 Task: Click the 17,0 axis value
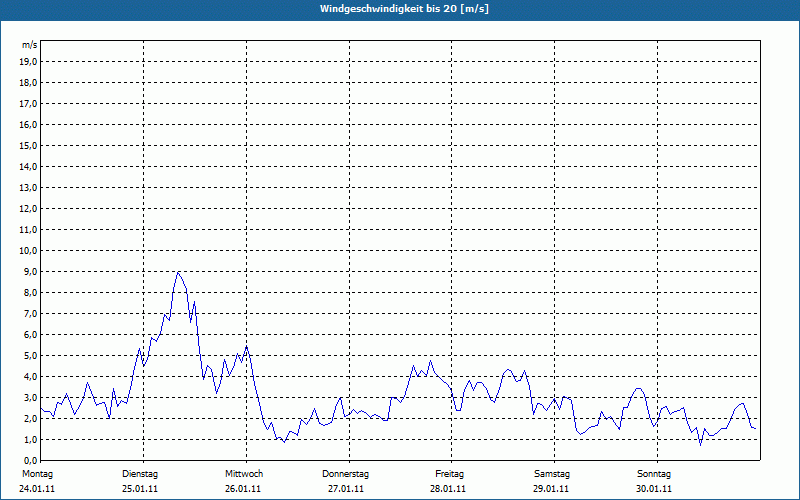pos(29,104)
